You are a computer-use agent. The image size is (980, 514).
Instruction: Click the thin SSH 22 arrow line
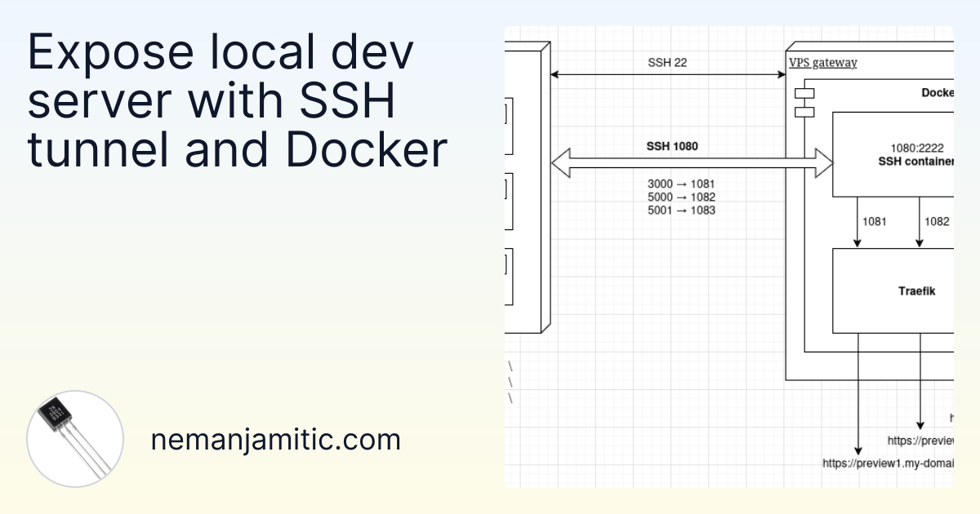[x=668, y=75]
